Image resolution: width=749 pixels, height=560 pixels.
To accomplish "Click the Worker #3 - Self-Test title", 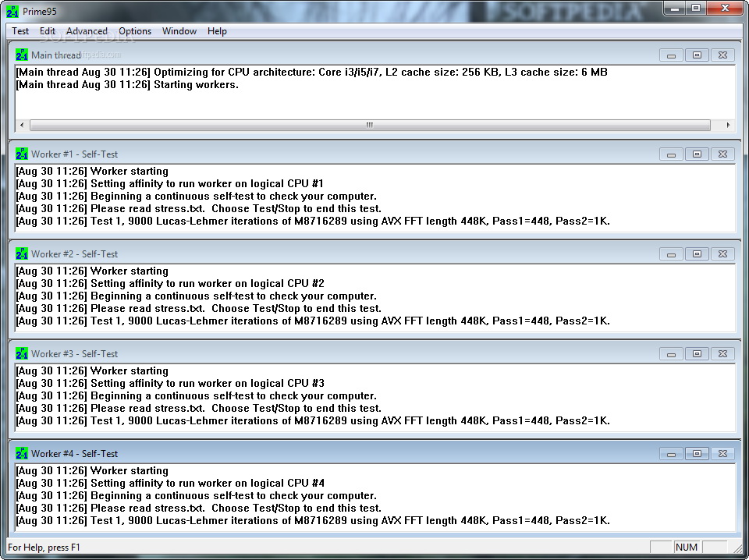I will (75, 353).
